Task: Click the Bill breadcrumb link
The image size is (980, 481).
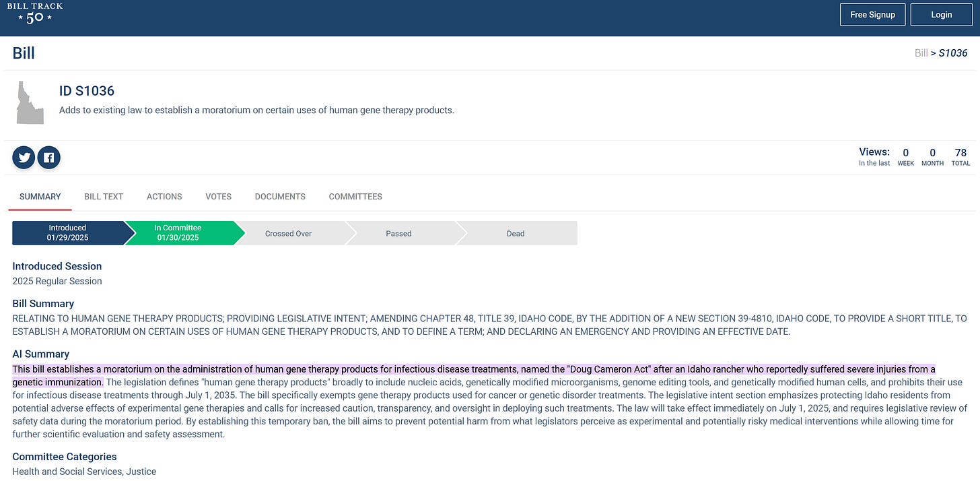Action: click(x=921, y=53)
